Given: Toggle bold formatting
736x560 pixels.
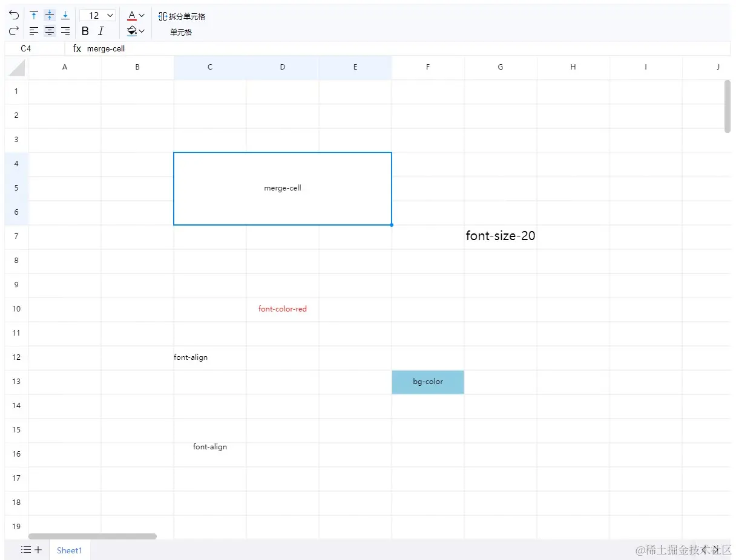Looking at the screenshot, I should pyautogui.click(x=85, y=31).
